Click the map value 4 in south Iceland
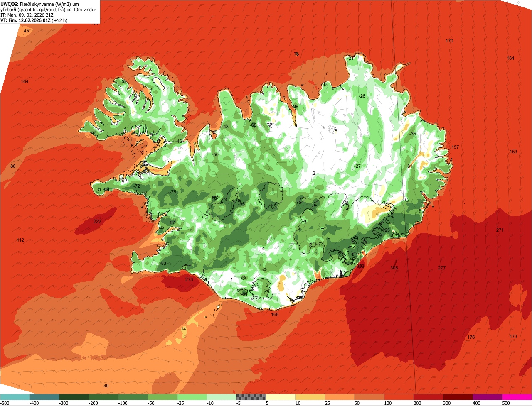 [x=263, y=249]
